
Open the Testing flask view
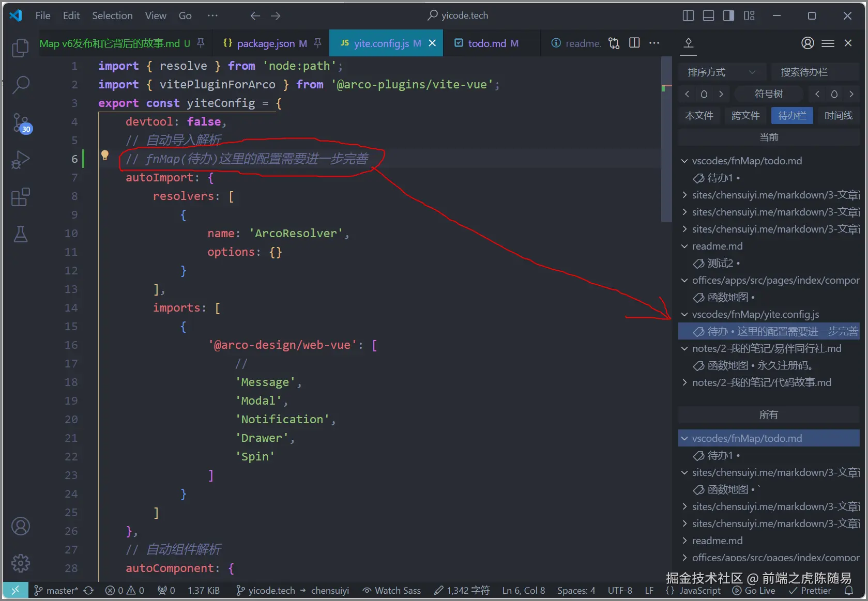pos(20,234)
